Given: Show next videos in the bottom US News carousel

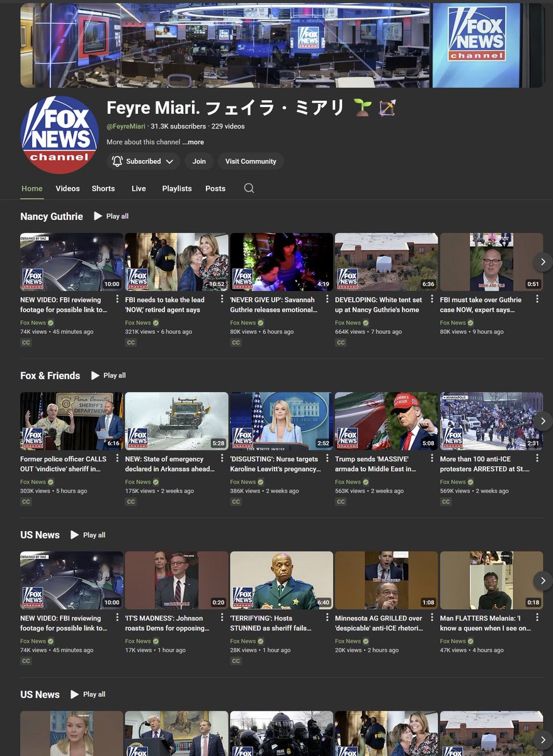Looking at the screenshot, I should pyautogui.click(x=543, y=740).
